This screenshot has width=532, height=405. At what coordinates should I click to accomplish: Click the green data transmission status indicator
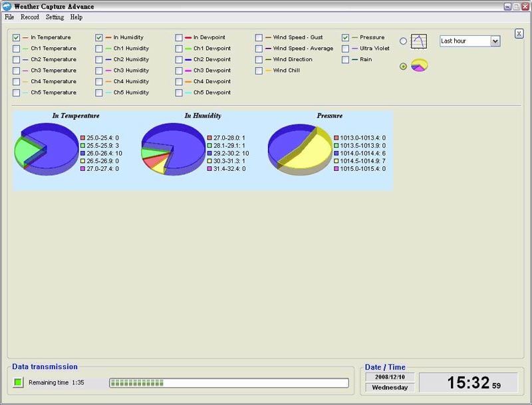click(x=18, y=382)
